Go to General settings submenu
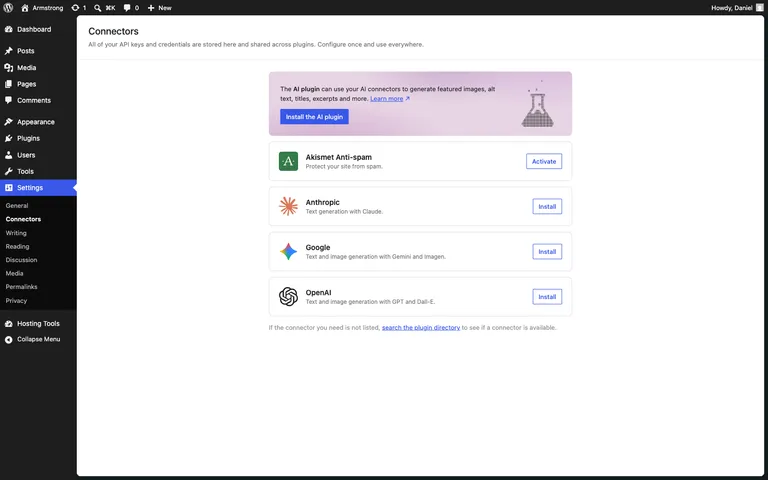This screenshot has width=768, height=480. (17, 206)
